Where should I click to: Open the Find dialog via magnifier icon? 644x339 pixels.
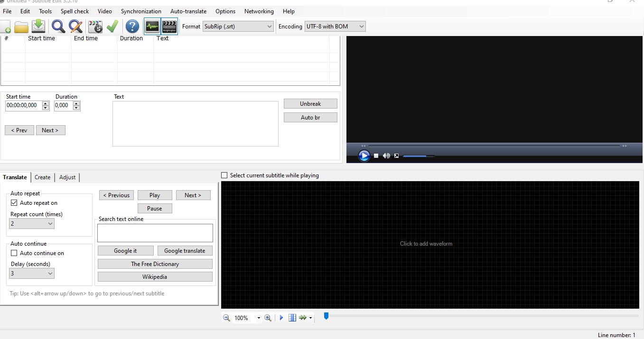click(x=58, y=27)
